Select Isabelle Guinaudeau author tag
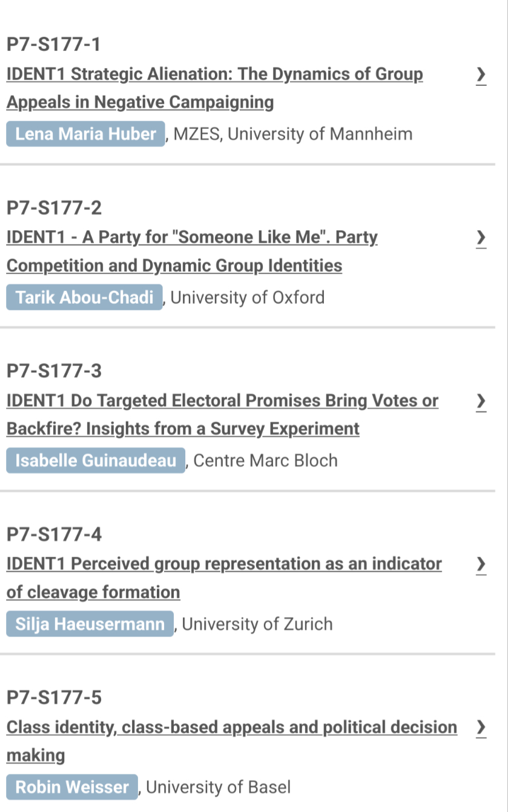 (95, 461)
